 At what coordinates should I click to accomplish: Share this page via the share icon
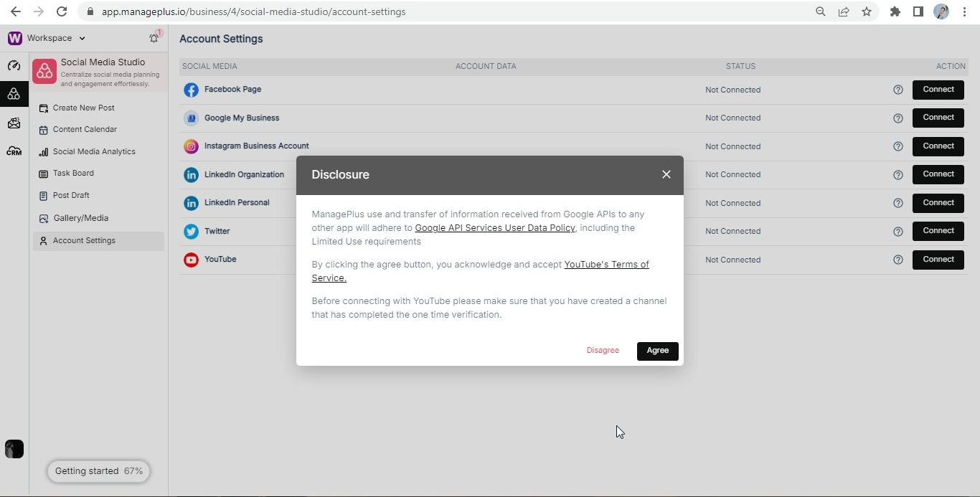pyautogui.click(x=844, y=11)
